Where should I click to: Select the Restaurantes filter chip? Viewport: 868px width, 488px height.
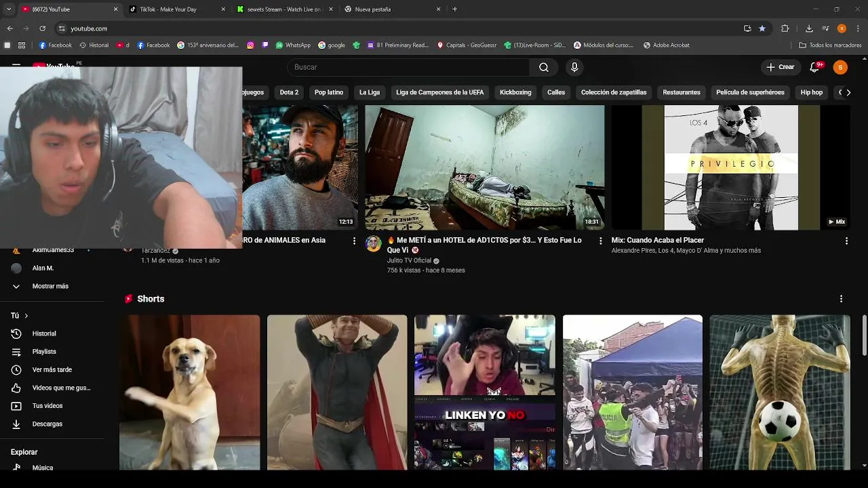682,92
